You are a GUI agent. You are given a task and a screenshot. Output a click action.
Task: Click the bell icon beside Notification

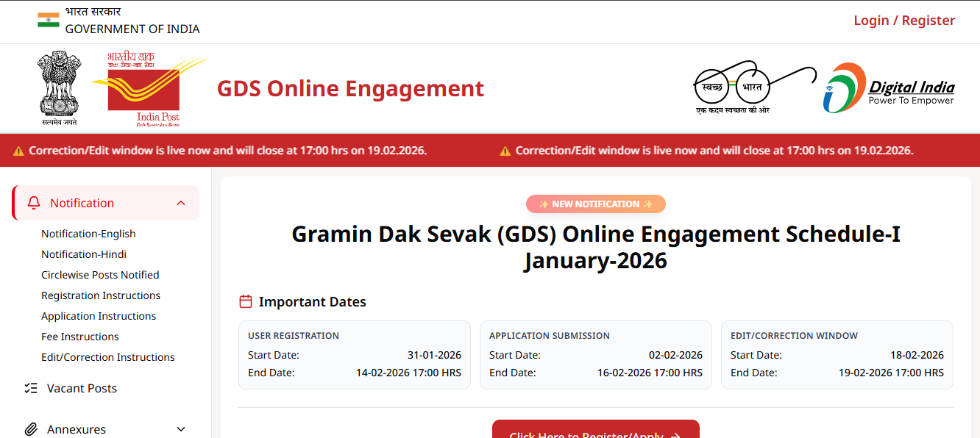33,202
